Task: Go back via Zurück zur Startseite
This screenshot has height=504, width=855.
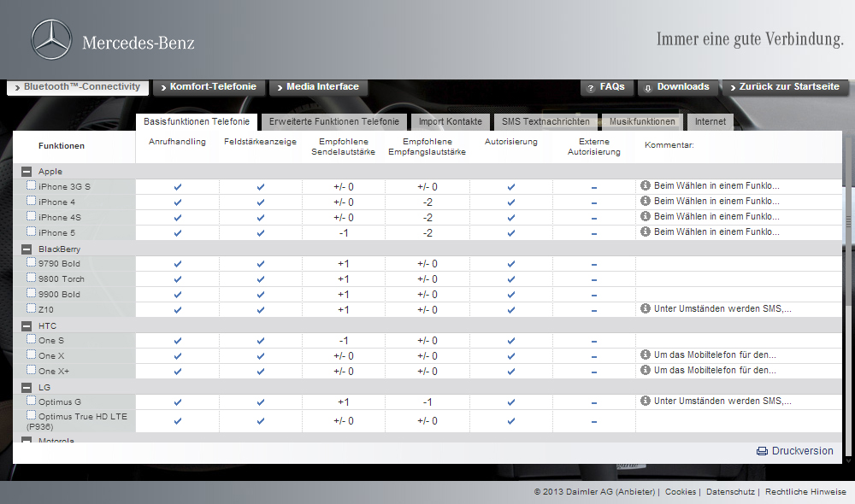Action: [786, 87]
